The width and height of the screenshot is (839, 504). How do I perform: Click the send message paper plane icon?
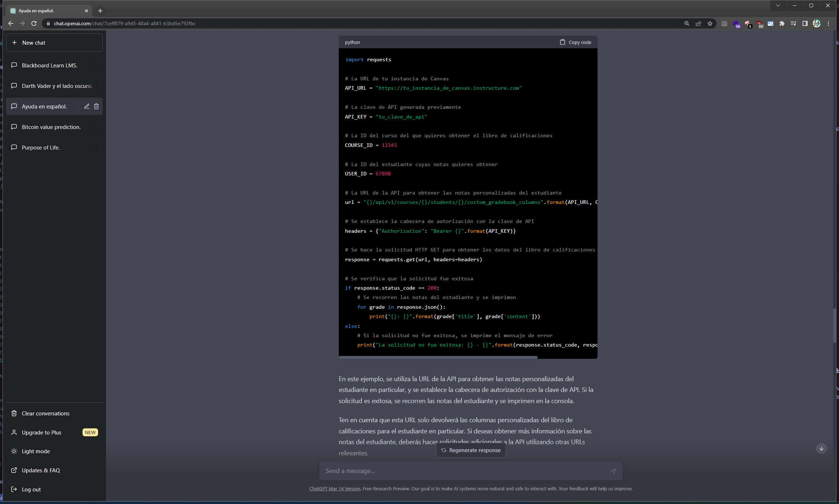613,471
